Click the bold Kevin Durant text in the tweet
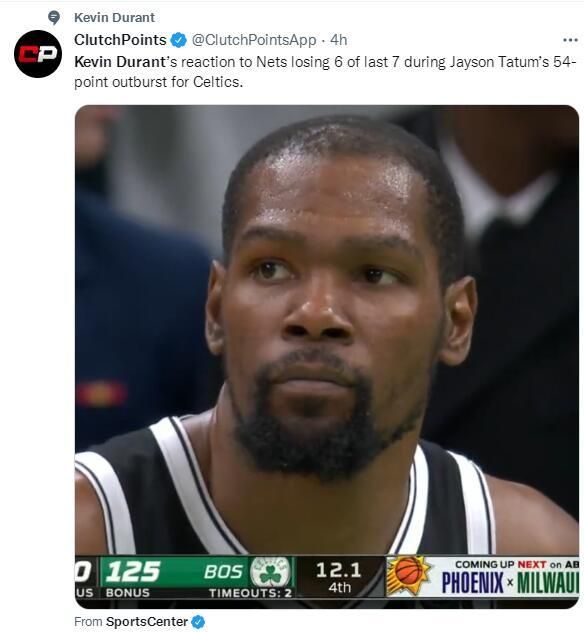Viewport: 584px width, 632px height. (120, 62)
